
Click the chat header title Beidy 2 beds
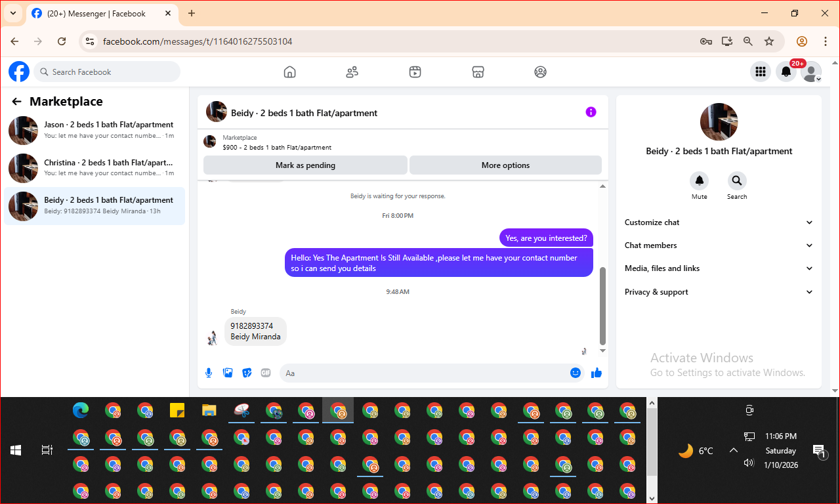[304, 113]
